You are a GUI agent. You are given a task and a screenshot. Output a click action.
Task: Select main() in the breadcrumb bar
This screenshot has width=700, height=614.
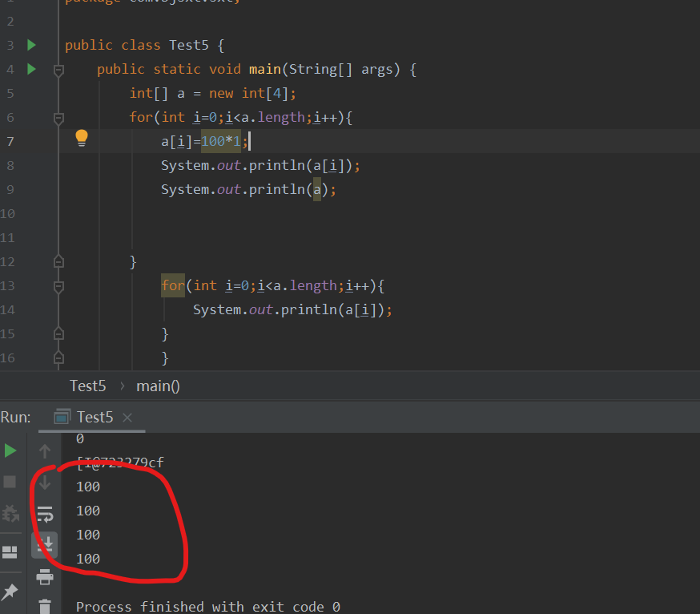(x=158, y=386)
